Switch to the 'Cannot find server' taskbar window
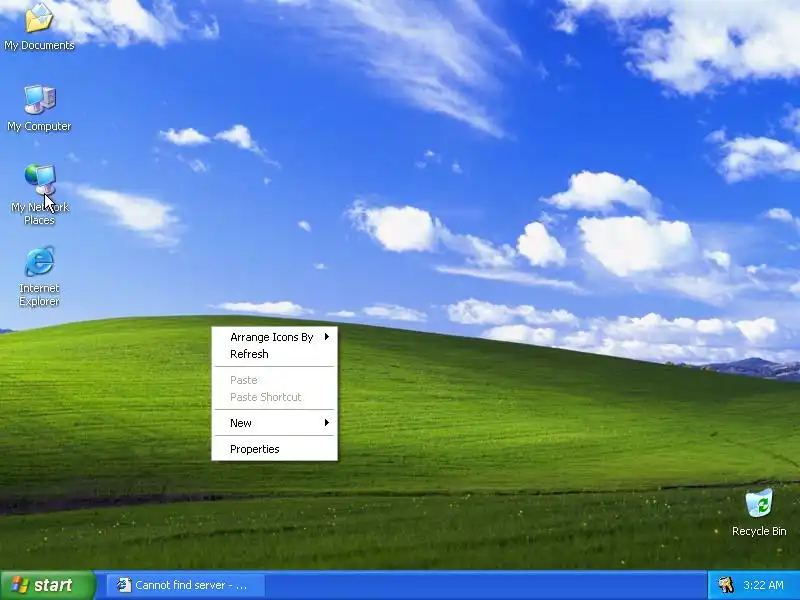Screen dimensions: 800x600 186,585
